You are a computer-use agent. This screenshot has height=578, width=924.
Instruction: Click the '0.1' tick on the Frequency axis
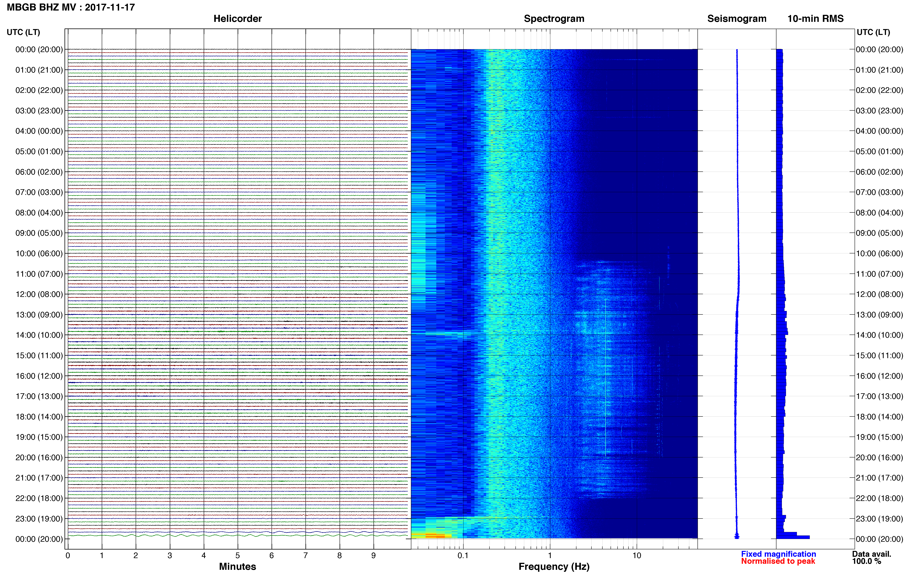pyautogui.click(x=463, y=555)
